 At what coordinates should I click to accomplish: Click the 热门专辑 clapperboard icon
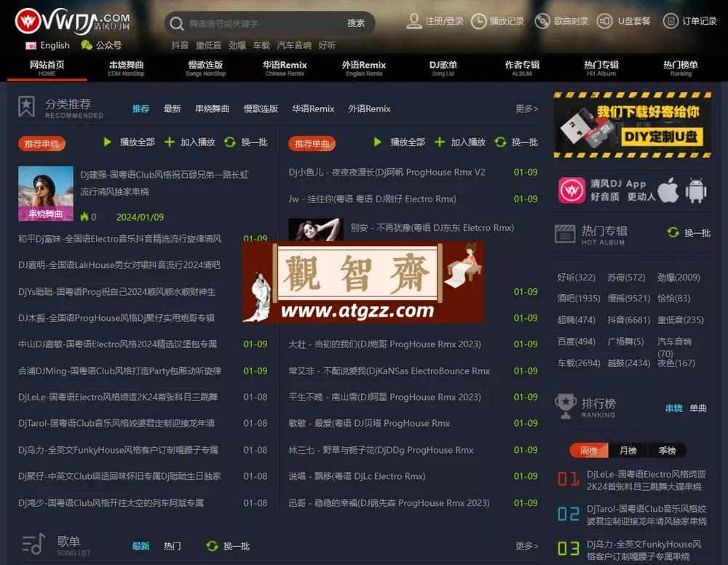pos(565,234)
